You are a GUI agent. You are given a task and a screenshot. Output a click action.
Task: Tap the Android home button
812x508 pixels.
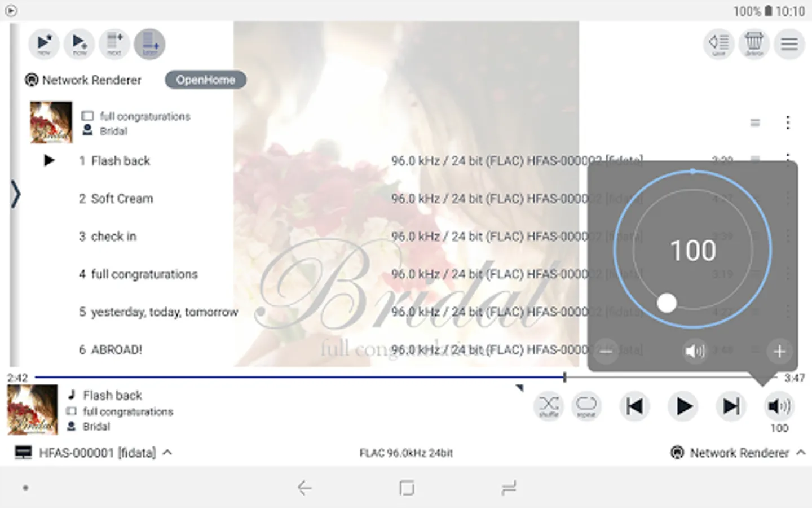[x=406, y=488]
